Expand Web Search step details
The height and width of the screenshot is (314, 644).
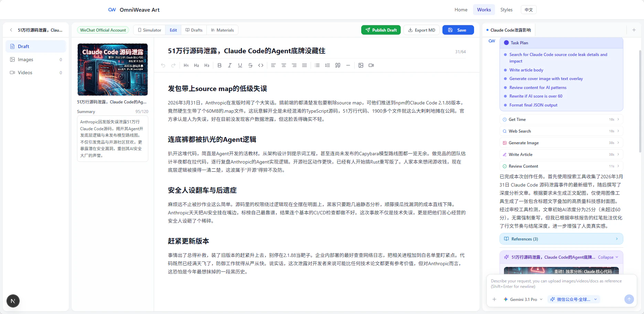[561, 131]
